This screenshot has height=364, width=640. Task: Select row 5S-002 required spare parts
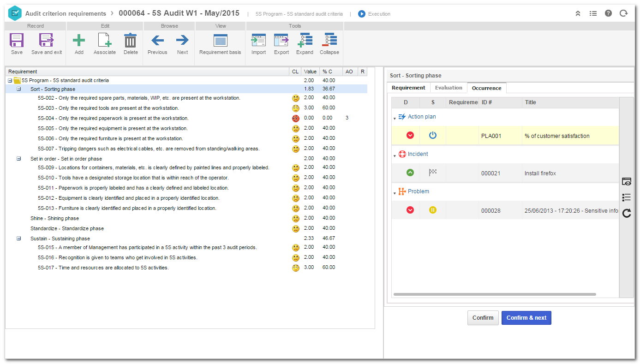[186, 98]
